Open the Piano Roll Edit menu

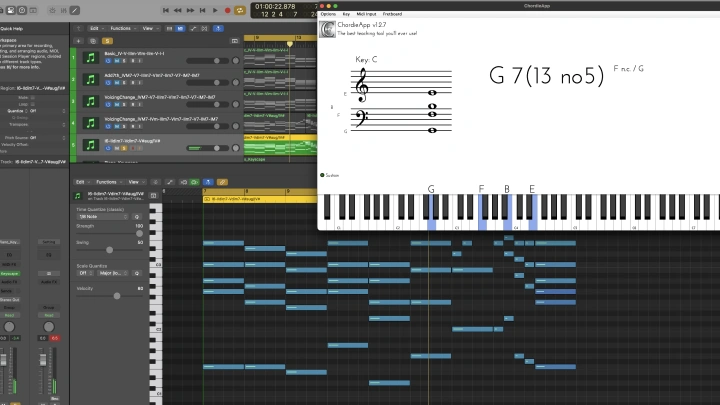[82, 182]
